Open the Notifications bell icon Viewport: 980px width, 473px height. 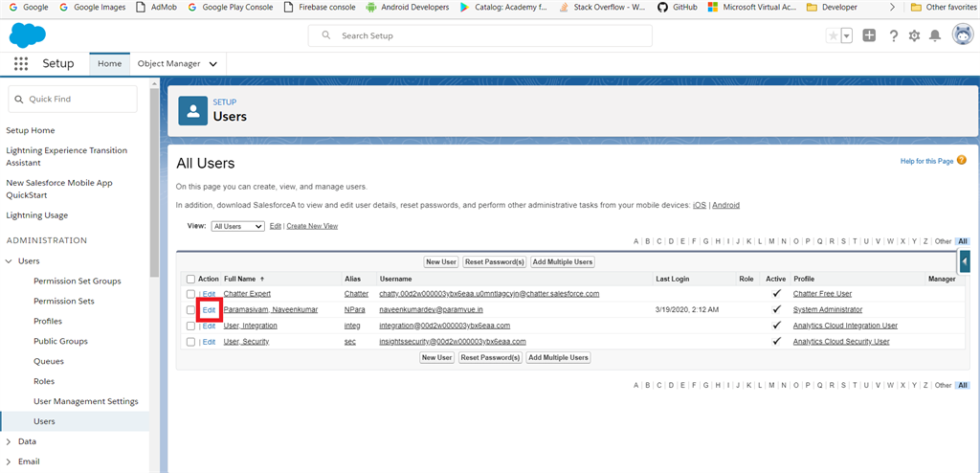point(935,35)
